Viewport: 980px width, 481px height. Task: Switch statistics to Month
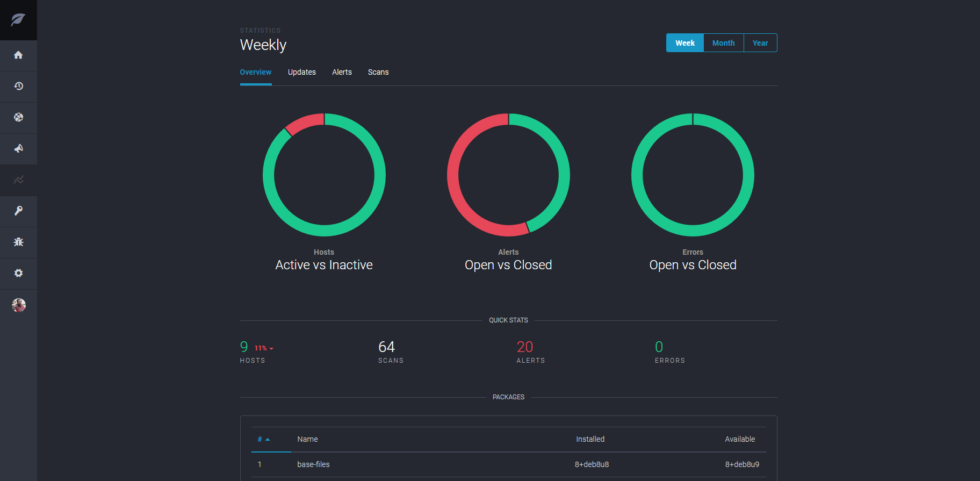[723, 43]
